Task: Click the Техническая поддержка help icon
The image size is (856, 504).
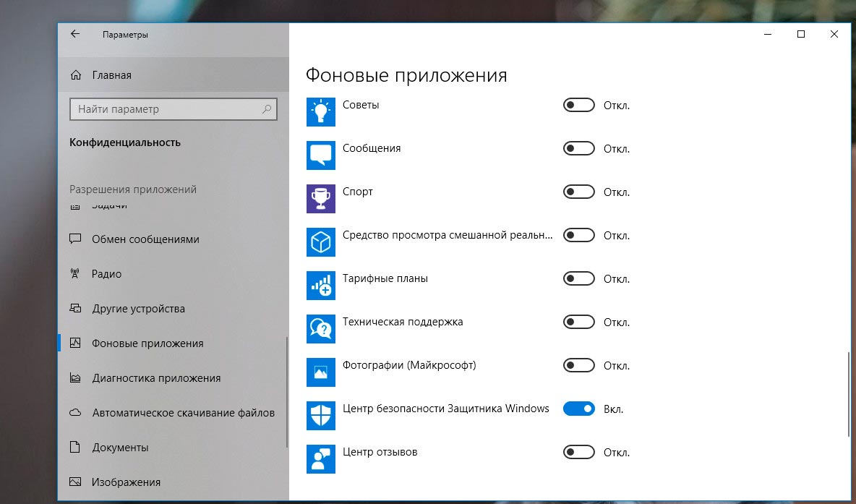Action: point(321,328)
